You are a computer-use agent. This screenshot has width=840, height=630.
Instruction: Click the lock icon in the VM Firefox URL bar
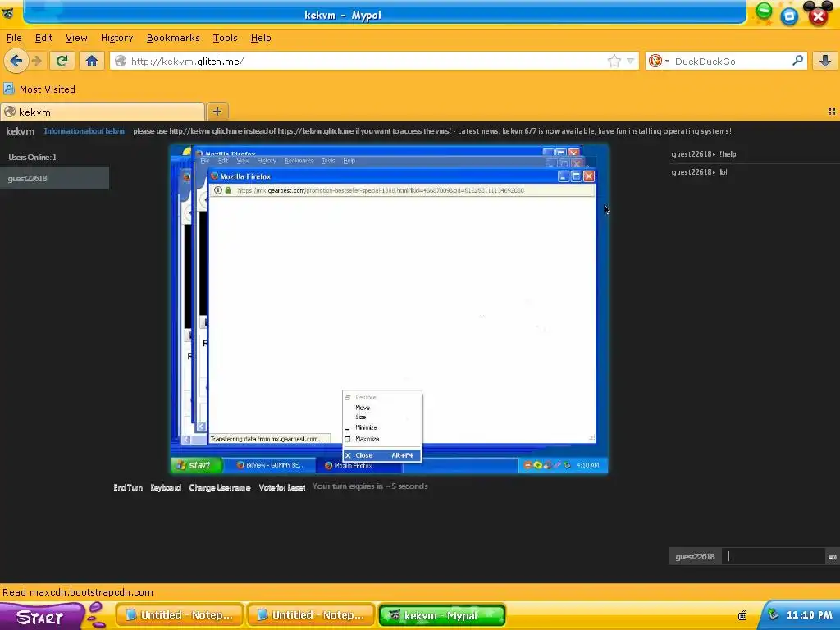[x=228, y=190]
